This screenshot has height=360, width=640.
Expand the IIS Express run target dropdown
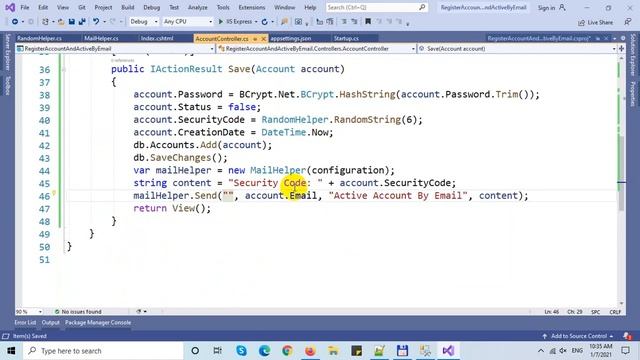256,22
